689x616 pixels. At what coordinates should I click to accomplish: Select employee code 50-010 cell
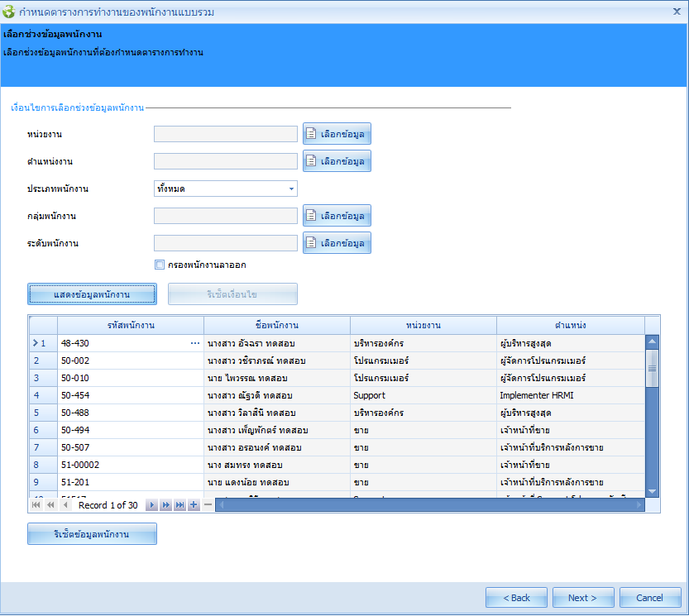point(131,378)
